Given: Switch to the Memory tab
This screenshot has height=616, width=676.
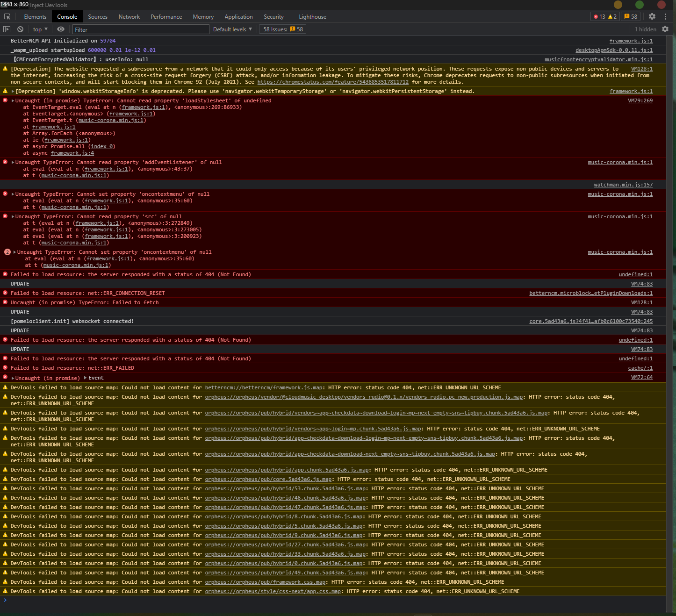Looking at the screenshot, I should coord(203,16).
